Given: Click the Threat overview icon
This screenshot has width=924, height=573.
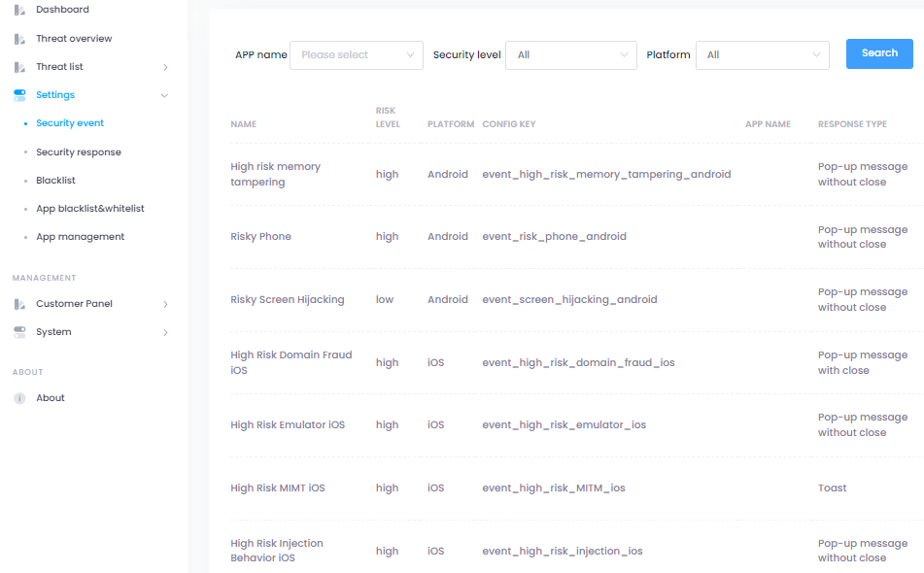Looking at the screenshot, I should pyautogui.click(x=19, y=39).
